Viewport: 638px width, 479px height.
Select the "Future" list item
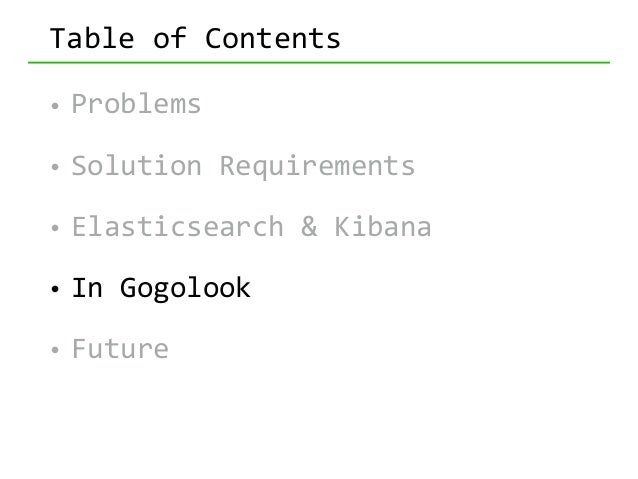tap(119, 350)
